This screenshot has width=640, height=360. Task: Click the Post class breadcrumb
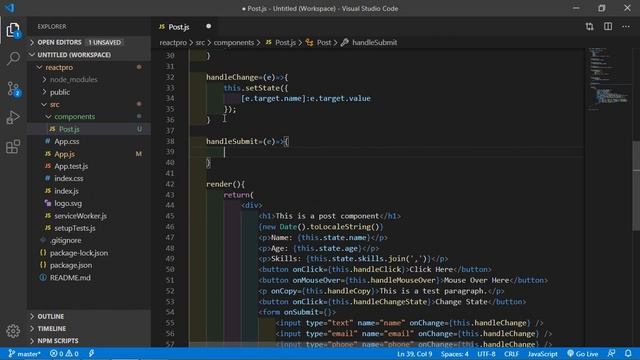pos(319,42)
